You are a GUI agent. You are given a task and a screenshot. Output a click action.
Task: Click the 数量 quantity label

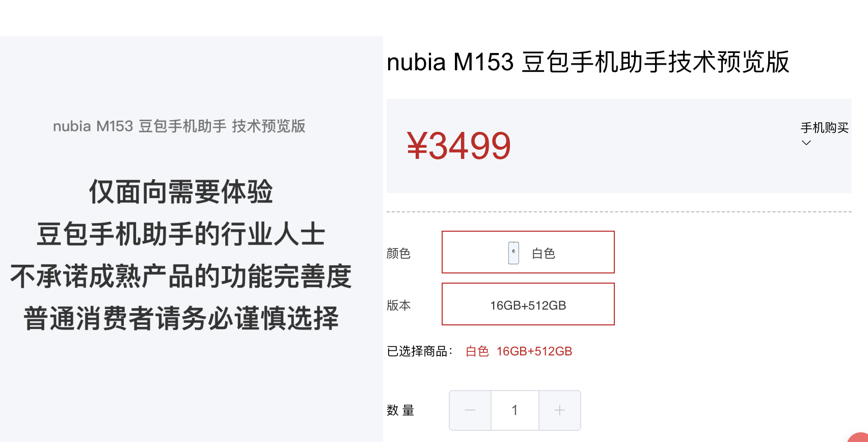pyautogui.click(x=399, y=410)
